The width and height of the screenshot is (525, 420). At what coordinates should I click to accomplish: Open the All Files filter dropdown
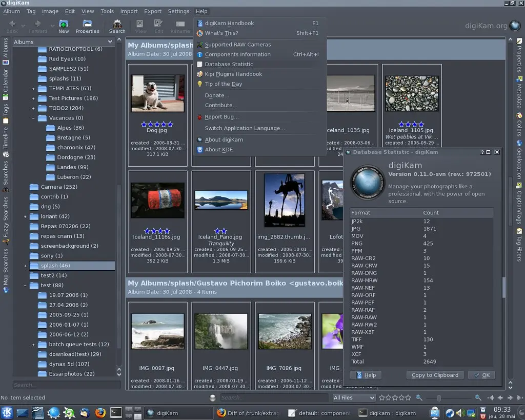pos(353,397)
